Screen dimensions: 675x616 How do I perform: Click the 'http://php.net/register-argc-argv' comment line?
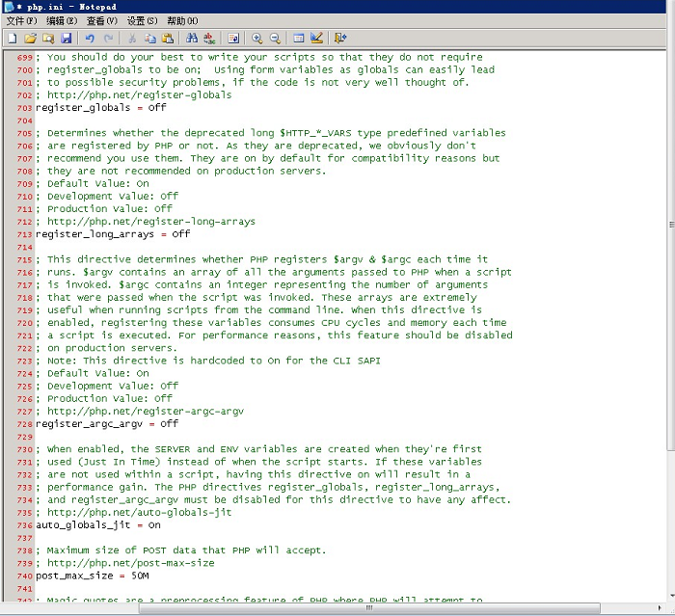140,412
